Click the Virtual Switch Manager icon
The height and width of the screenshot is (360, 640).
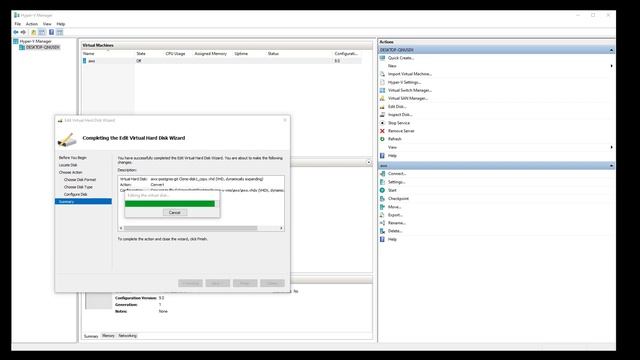pos(382,90)
